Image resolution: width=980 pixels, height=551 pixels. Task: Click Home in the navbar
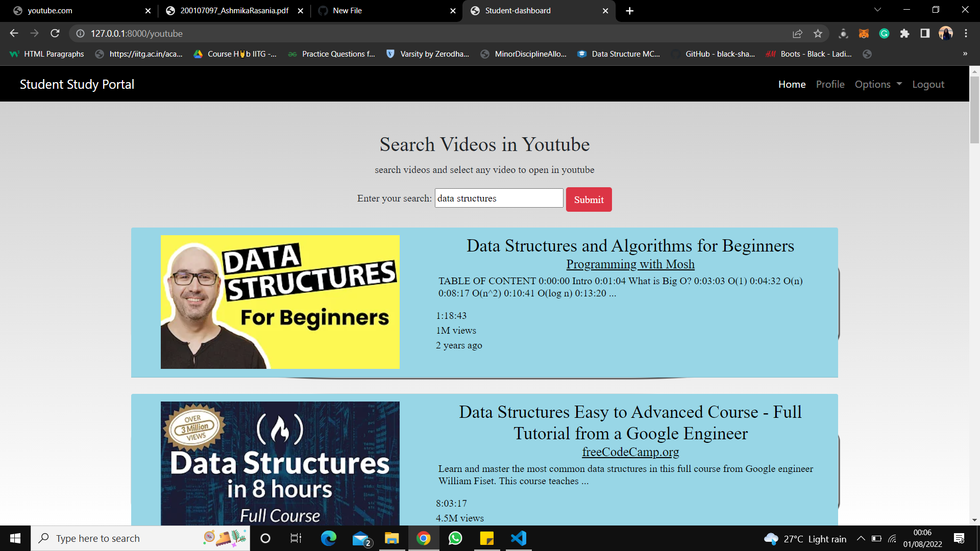[792, 84]
